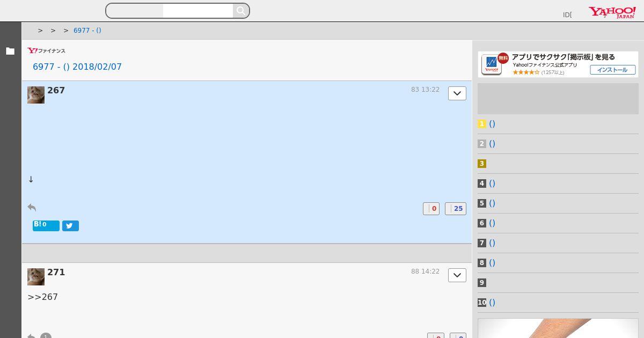Click the gray selector left of search field
Image resolution: width=644 pixels, height=338 pixels.
[135, 11]
